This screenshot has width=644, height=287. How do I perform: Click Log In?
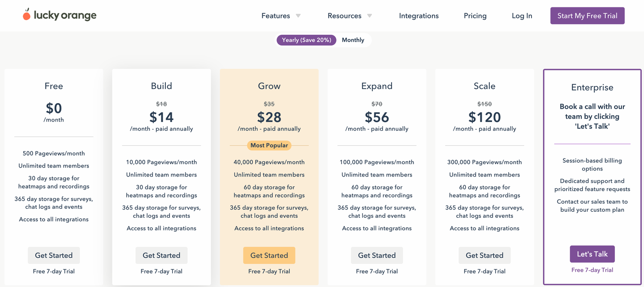pyautogui.click(x=522, y=16)
